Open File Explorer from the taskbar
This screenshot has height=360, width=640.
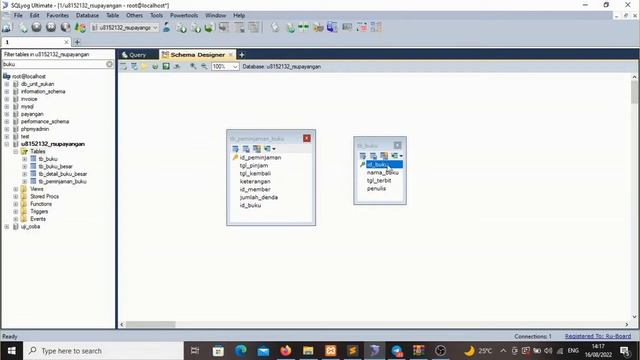pyautogui.click(x=308, y=351)
